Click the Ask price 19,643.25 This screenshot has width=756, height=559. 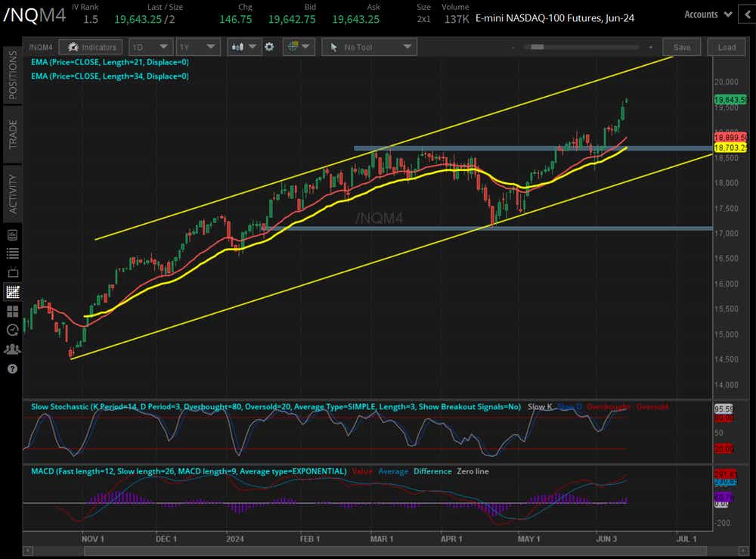[356, 20]
